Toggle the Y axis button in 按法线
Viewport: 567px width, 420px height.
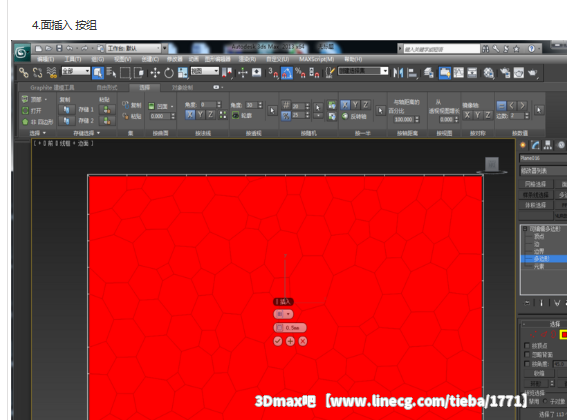(x=200, y=115)
